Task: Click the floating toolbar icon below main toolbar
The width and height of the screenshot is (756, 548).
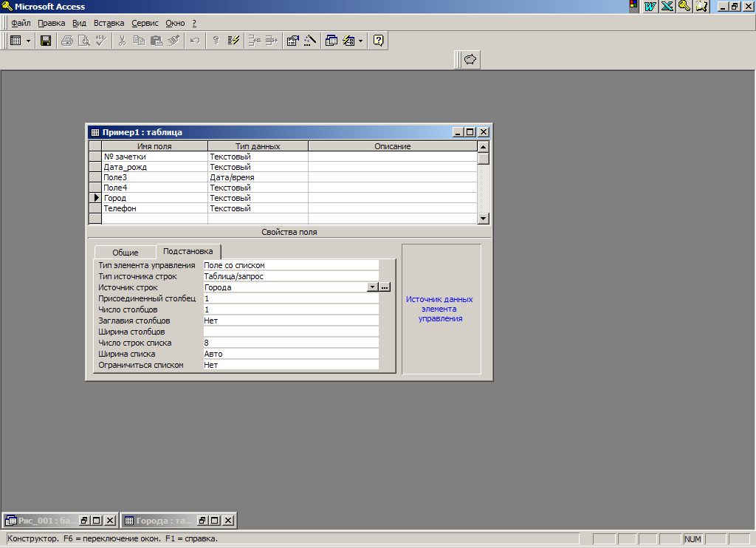Action: (x=470, y=60)
